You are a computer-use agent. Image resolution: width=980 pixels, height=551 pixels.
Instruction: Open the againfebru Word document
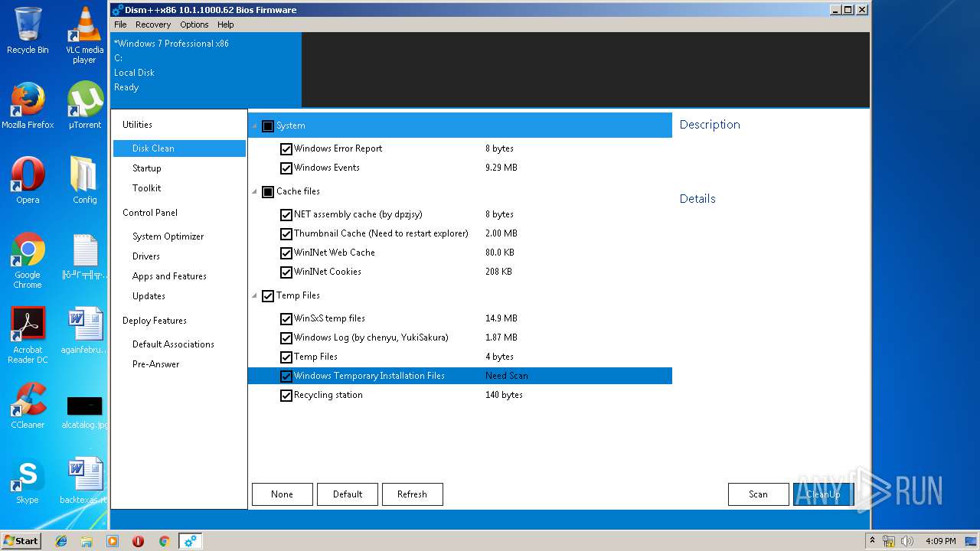coord(84,331)
